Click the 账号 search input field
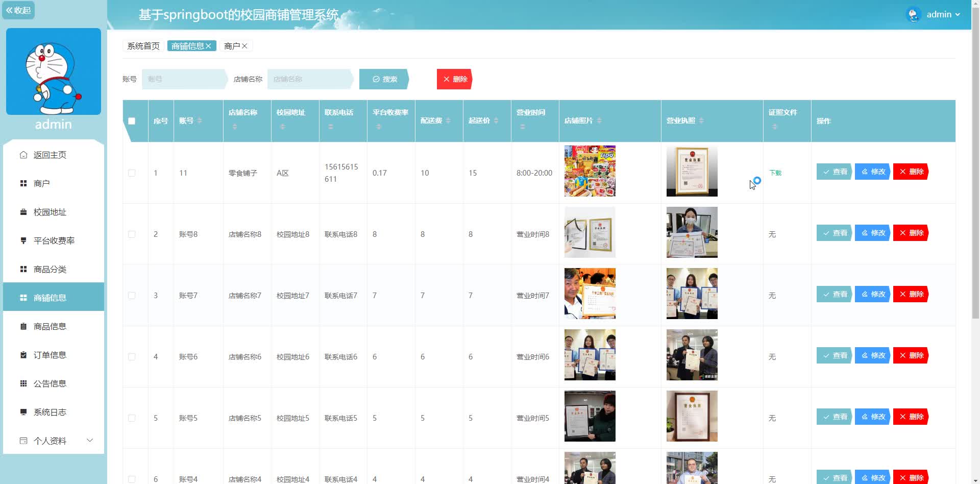980x484 pixels. pos(184,79)
